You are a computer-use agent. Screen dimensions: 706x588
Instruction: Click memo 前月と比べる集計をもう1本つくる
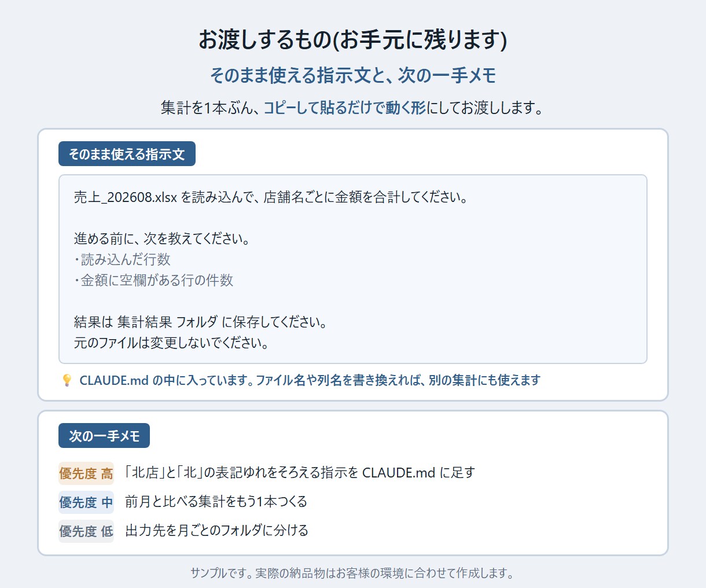(216, 502)
